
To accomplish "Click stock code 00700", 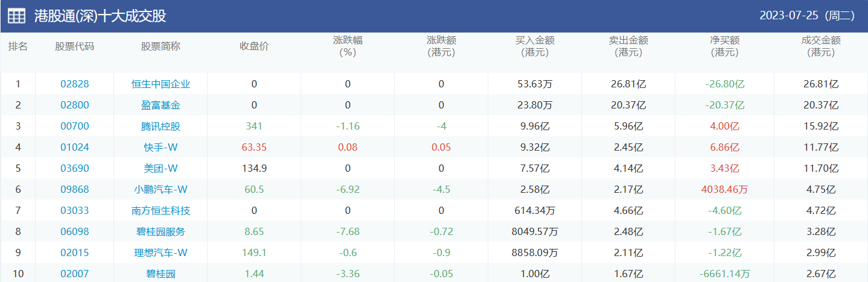I will (75, 127).
